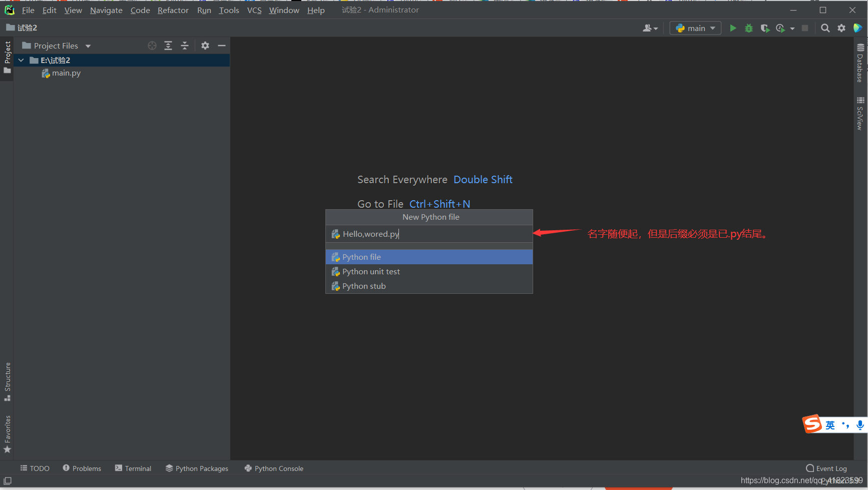Screen dimensions: 868x490
Task: Open the Python Console tool window
Action: pyautogui.click(x=274, y=468)
